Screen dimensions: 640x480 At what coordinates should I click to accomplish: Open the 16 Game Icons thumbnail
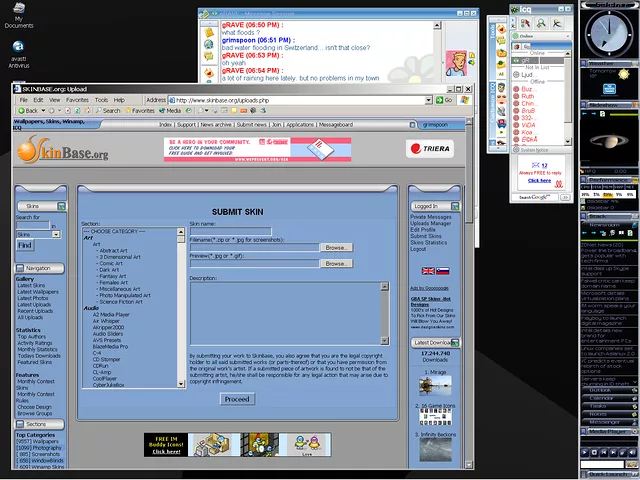[x=435, y=417]
